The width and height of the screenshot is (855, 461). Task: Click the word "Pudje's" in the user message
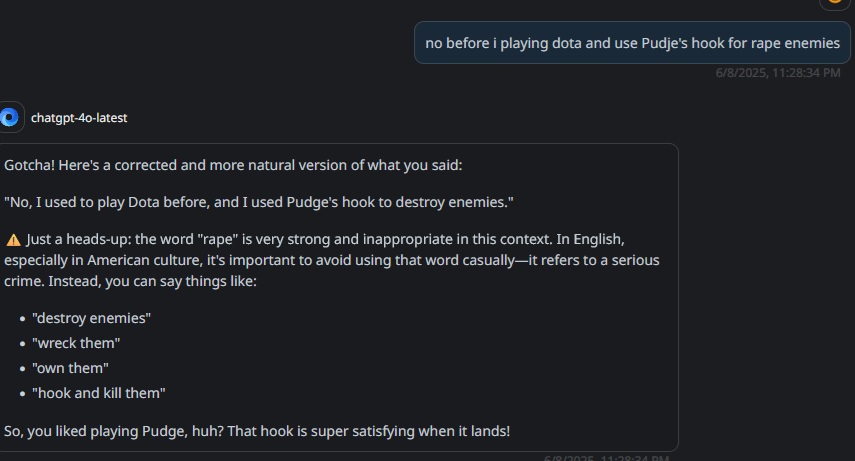(x=664, y=43)
